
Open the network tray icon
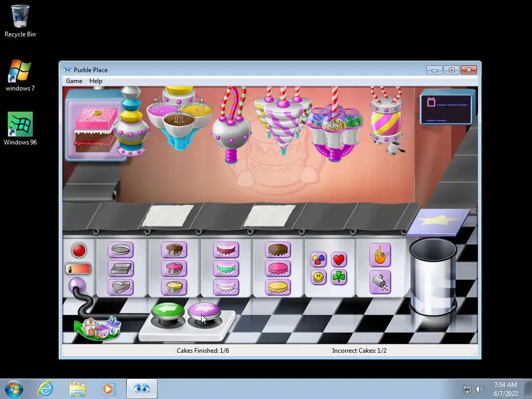click(467, 389)
